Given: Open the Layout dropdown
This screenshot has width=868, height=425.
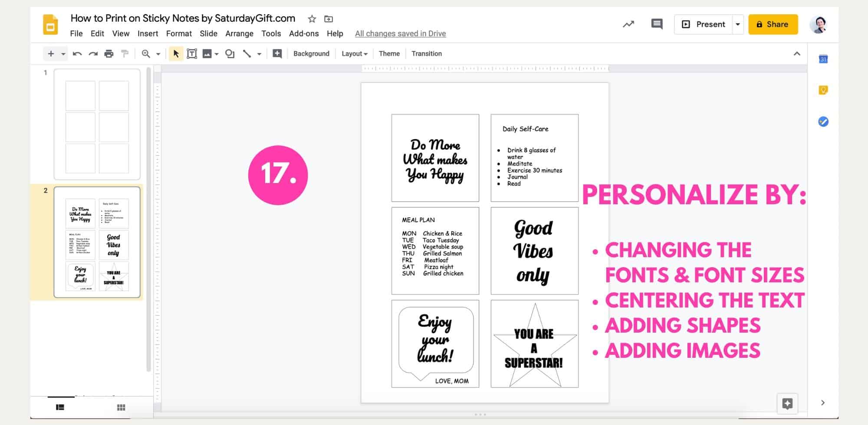Looking at the screenshot, I should 353,53.
